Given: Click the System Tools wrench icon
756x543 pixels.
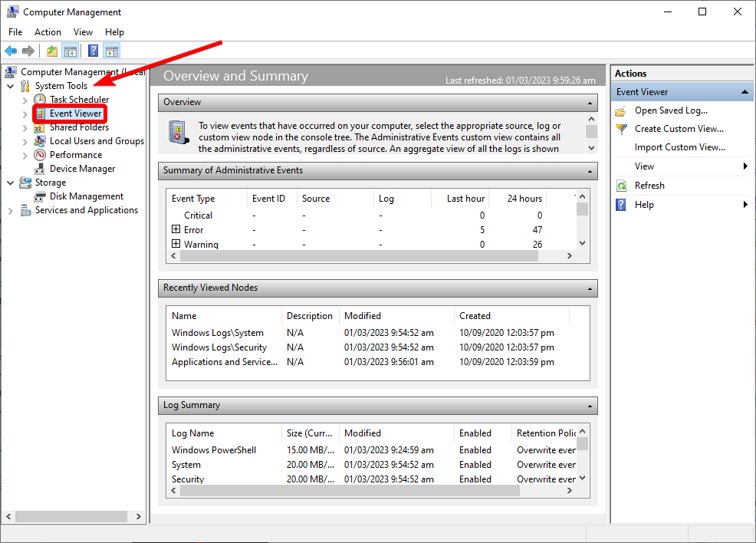Looking at the screenshot, I should pyautogui.click(x=25, y=86).
